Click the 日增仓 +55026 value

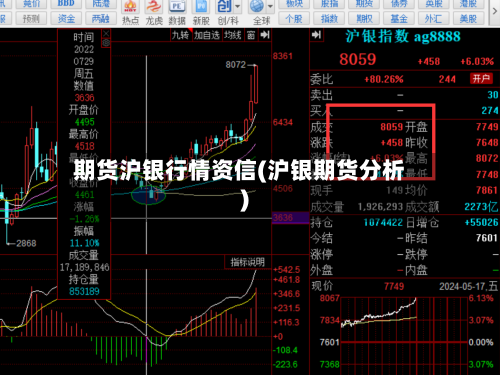[481, 222]
